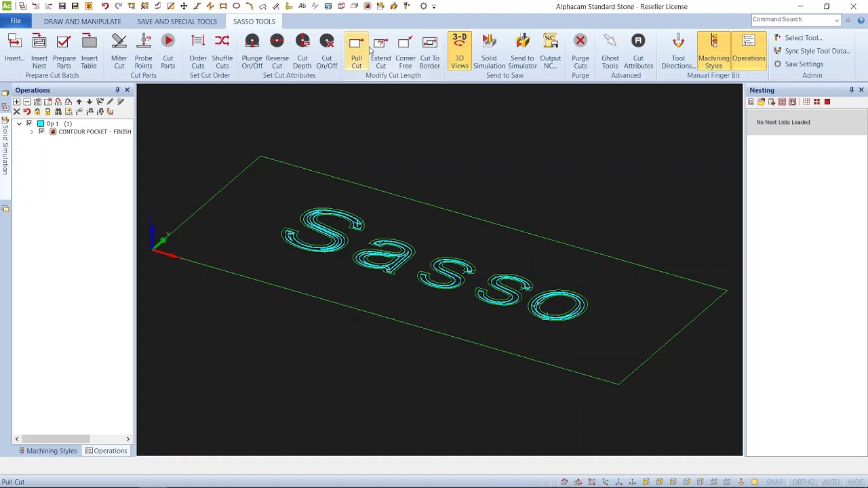Select the Probe Points tool
Screen dimensions: 868x488
[143, 52]
